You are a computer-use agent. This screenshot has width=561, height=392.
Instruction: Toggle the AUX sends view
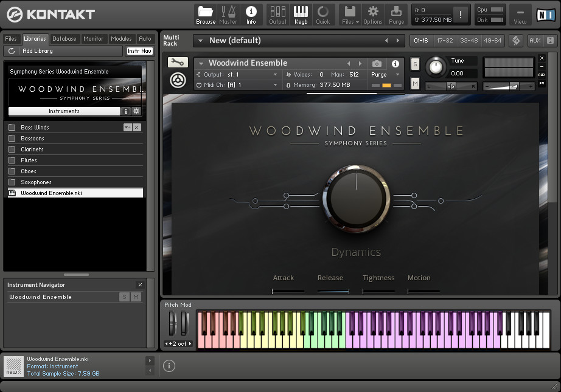pyautogui.click(x=535, y=41)
